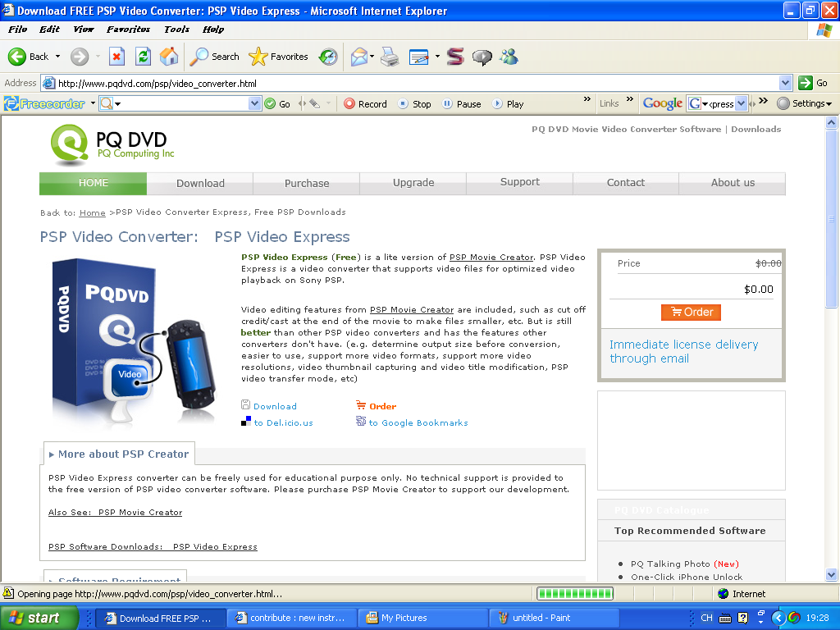The width and height of the screenshot is (840, 630).
Task: Switch to the Download tab
Action: tap(199, 183)
